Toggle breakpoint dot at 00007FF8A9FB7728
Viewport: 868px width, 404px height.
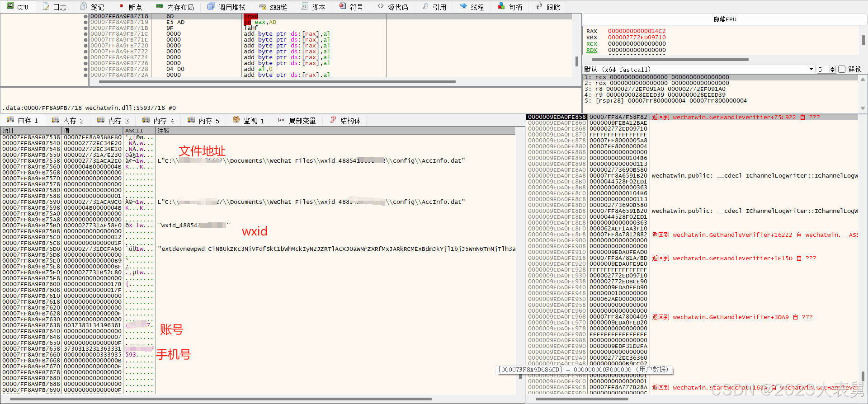[x=86, y=69]
